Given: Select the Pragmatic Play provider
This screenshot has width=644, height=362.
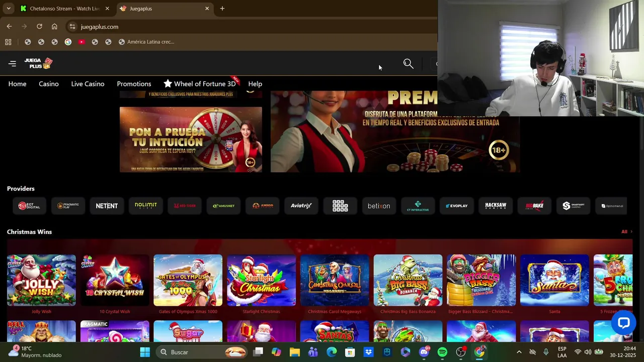Looking at the screenshot, I should (x=68, y=206).
